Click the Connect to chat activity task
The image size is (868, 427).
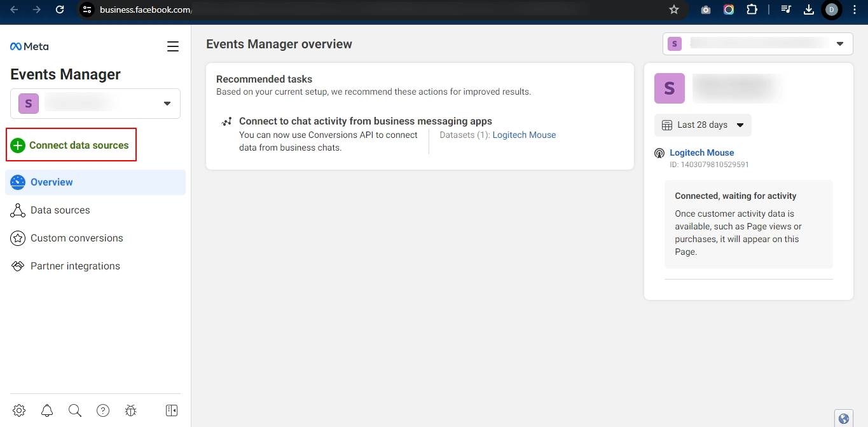click(366, 121)
